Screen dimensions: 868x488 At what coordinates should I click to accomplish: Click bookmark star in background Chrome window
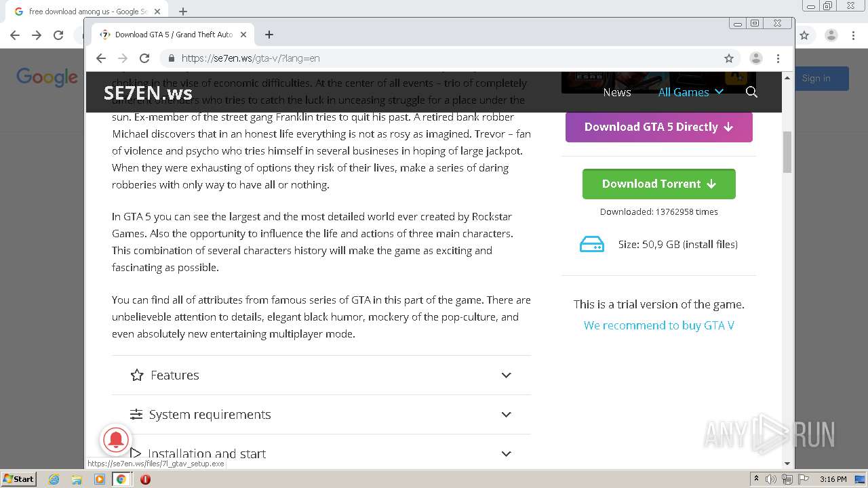[804, 35]
